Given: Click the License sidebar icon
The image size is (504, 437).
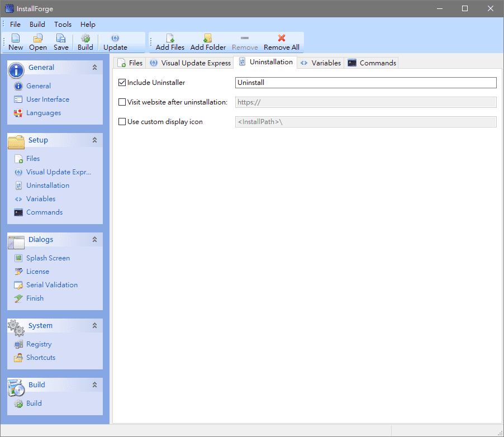Looking at the screenshot, I should (18, 272).
